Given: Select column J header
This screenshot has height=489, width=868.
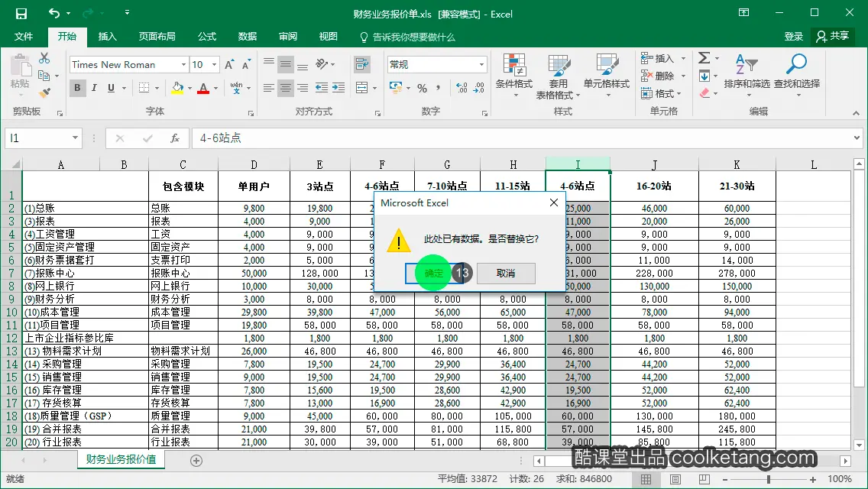Looking at the screenshot, I should click(654, 164).
